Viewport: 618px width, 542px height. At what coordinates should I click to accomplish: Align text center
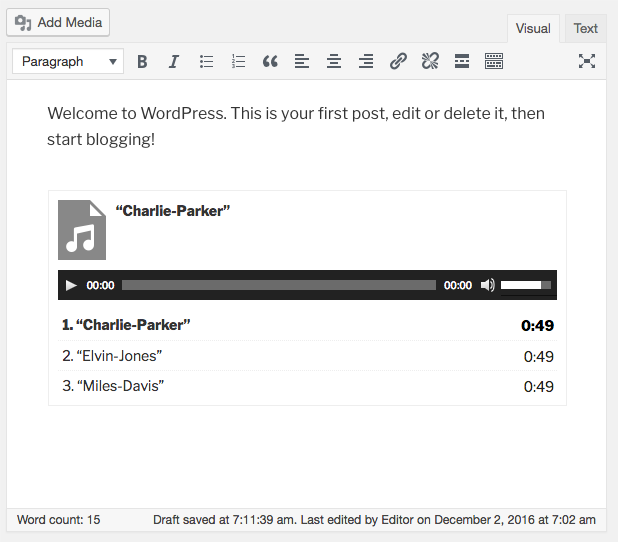pyautogui.click(x=334, y=61)
